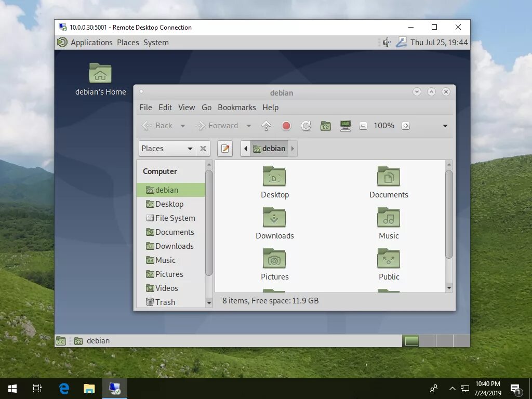Open the Edit menu
Screen dimensions: 532x399
tap(165, 108)
